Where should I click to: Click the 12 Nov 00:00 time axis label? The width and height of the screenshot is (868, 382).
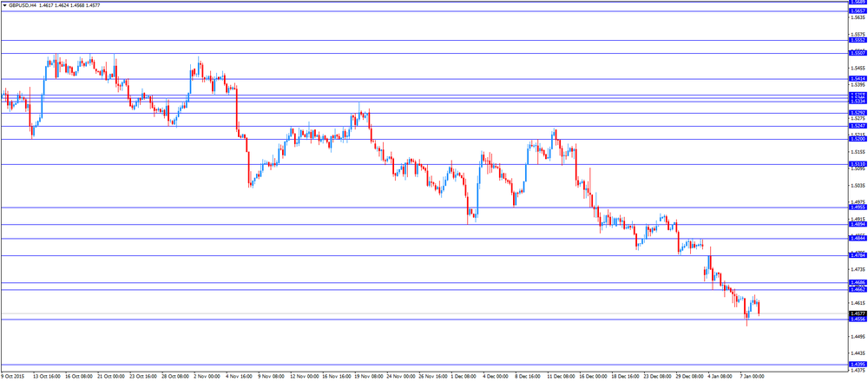[x=303, y=375]
